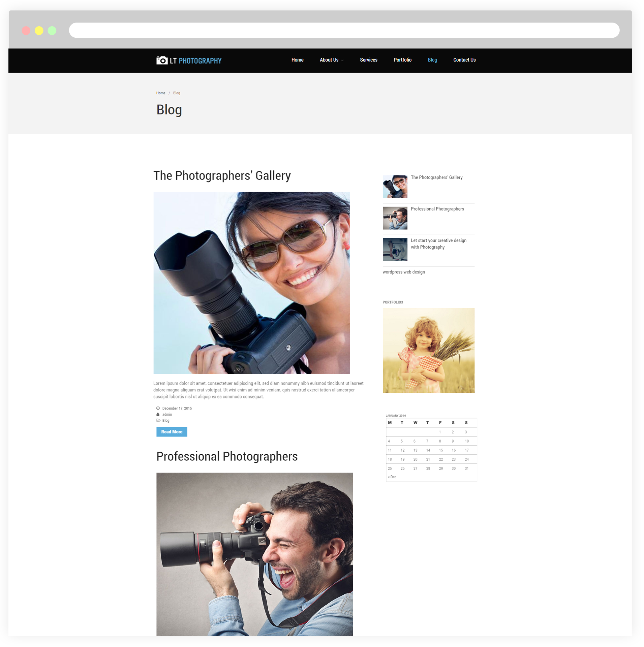
Task: Open the Professional Photographers post title
Action: (x=227, y=456)
